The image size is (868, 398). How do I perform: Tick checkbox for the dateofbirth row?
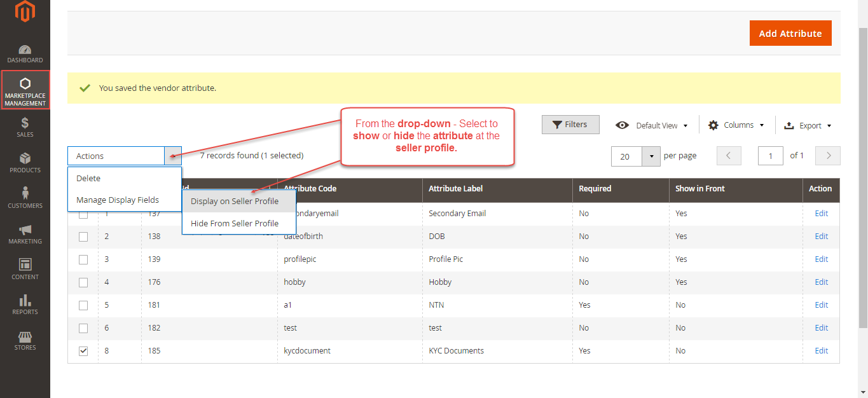point(83,237)
